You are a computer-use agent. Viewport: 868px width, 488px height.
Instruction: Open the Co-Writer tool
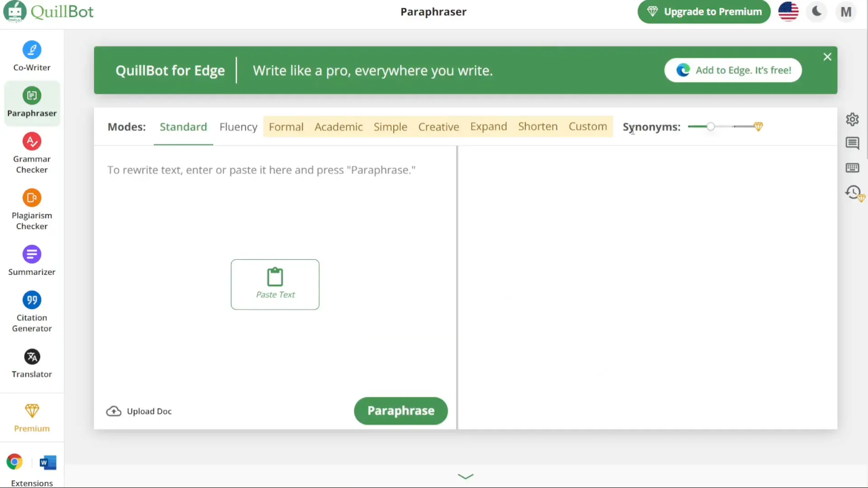tap(32, 56)
